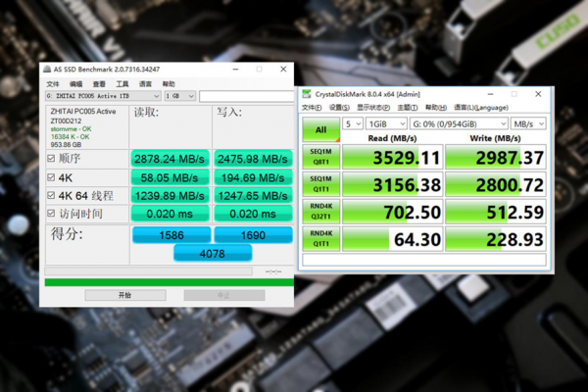This screenshot has height=392, width=588.
Task: Minimize the CrystalDiskMark window
Action: coord(490,94)
